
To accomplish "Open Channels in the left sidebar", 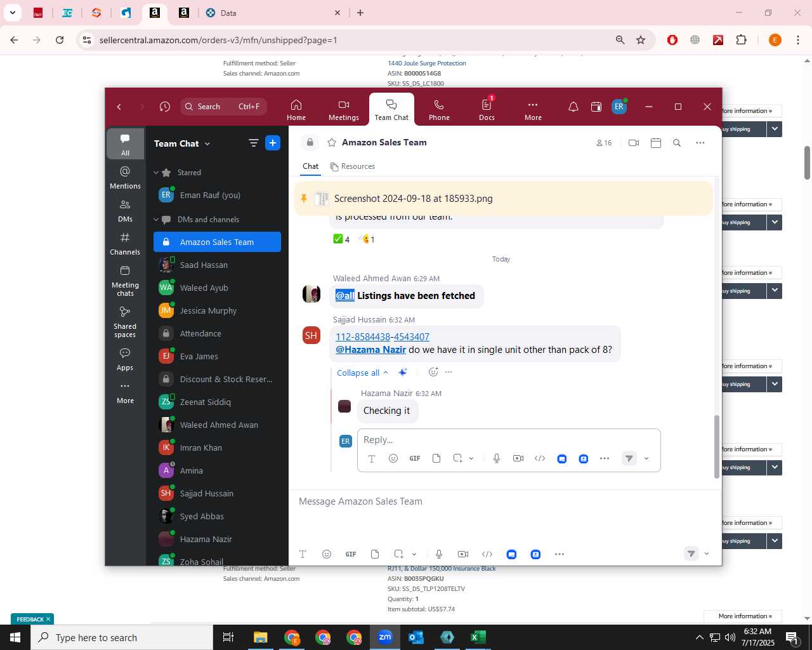I will pyautogui.click(x=125, y=244).
